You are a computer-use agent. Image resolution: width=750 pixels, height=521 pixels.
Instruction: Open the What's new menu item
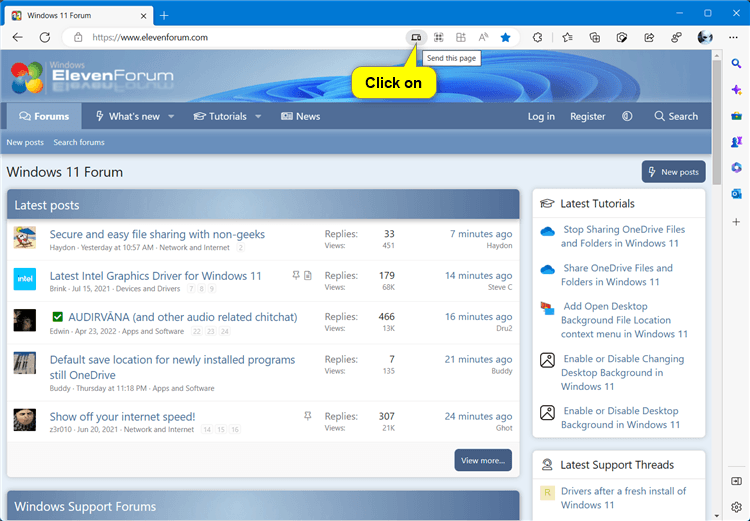pyautogui.click(x=127, y=116)
